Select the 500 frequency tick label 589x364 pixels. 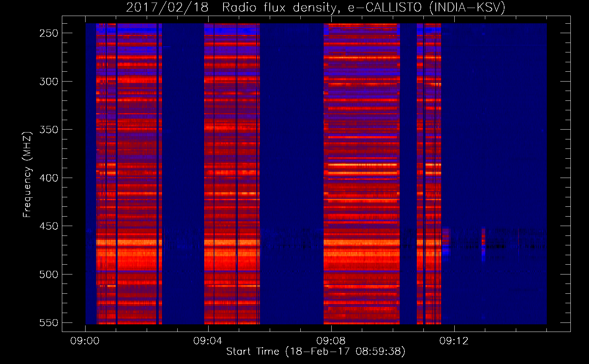click(49, 274)
